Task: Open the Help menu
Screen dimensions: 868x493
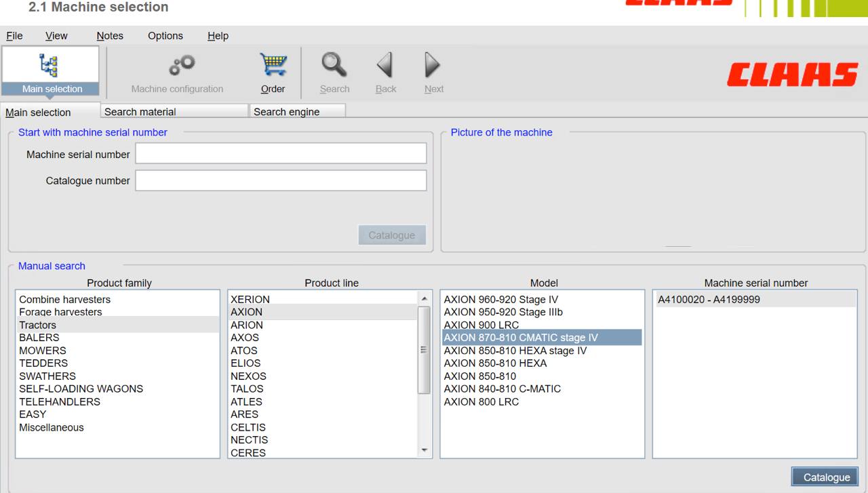Action: pyautogui.click(x=218, y=36)
